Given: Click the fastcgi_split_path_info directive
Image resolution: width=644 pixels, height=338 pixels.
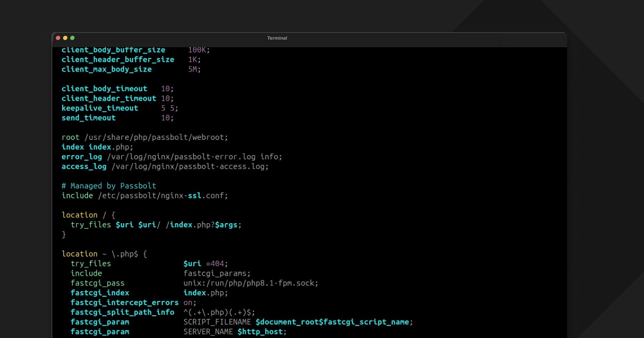Looking at the screenshot, I should (122, 312).
